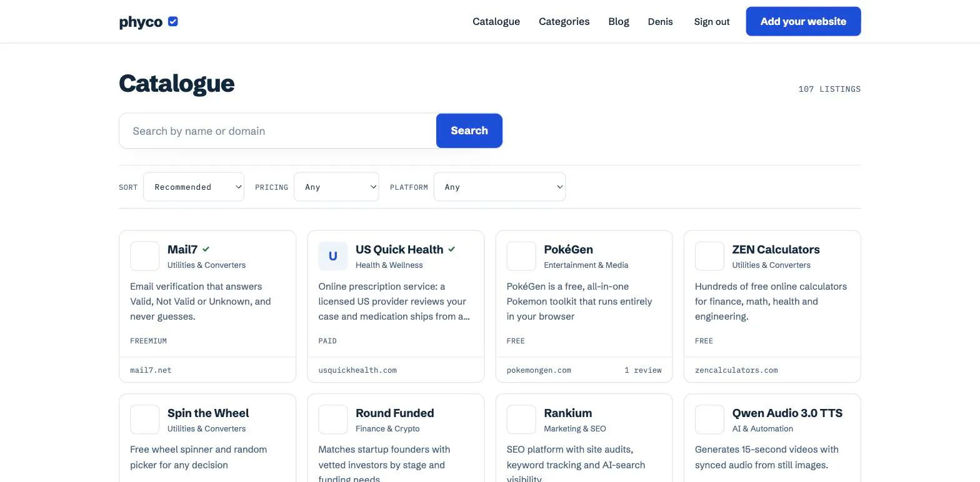This screenshot has width=980, height=482.
Task: Click the Marketing & SEO category text
Action: (x=575, y=429)
